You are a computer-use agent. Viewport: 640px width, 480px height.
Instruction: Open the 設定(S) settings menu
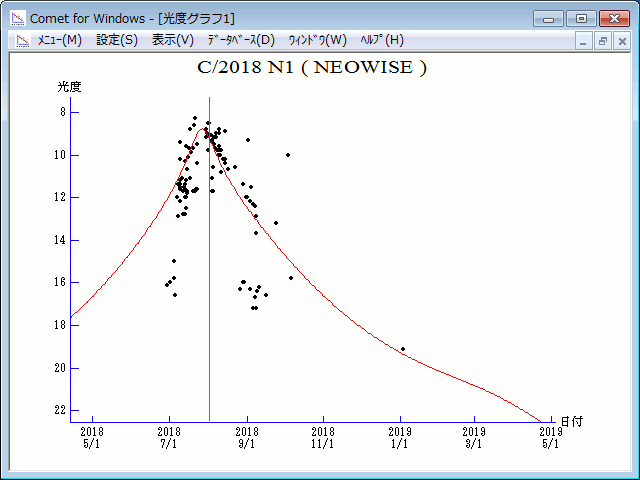(117, 40)
